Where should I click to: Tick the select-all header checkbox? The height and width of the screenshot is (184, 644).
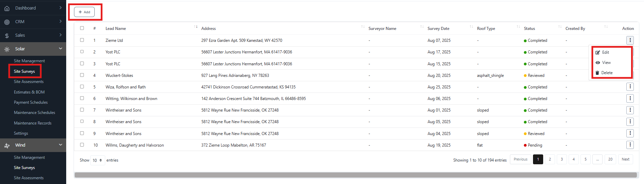point(82,28)
